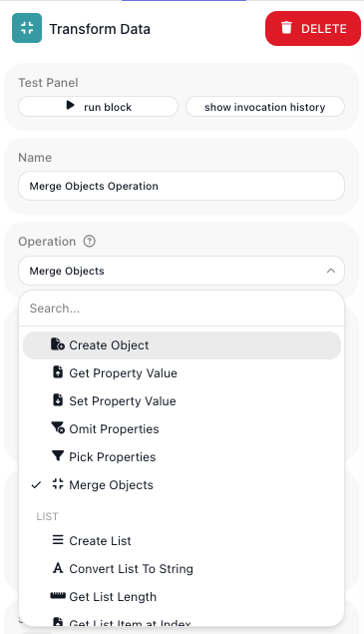The image size is (364, 634).
Task: Click the trash icon in the Delete button
Action: [286, 28]
